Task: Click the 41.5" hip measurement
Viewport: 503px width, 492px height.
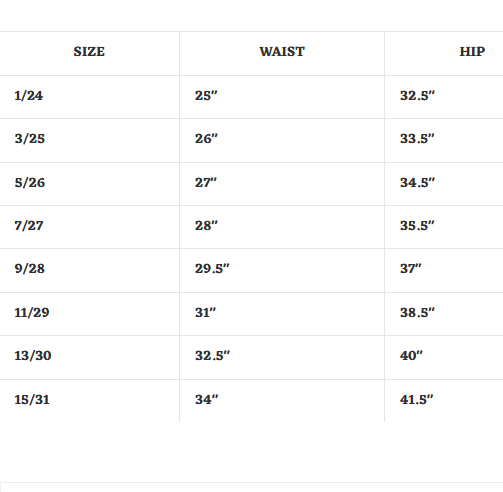Action: [x=417, y=400]
